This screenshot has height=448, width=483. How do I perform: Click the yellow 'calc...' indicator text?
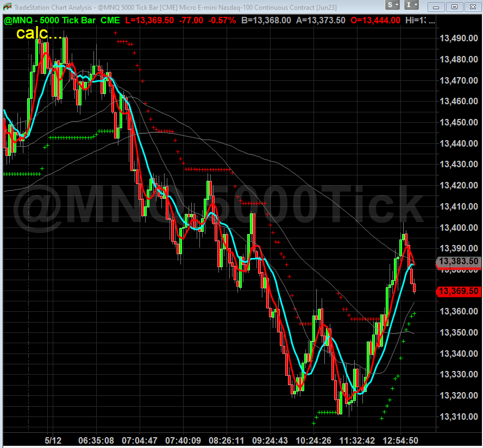click(x=39, y=33)
